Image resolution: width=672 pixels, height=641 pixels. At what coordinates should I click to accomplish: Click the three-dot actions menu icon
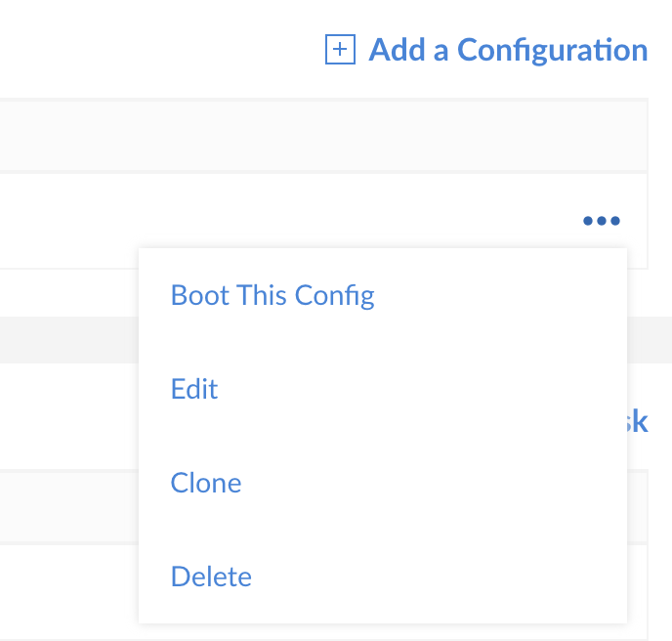click(x=601, y=221)
